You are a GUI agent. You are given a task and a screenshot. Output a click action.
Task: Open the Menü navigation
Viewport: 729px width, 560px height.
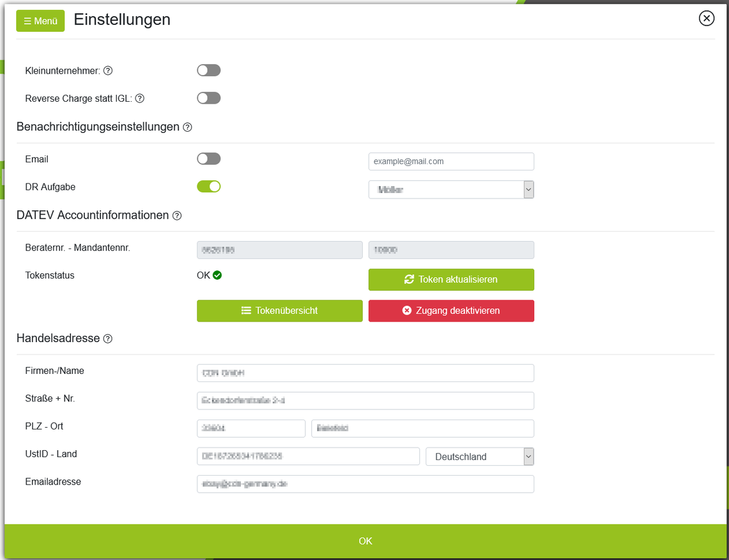coord(40,21)
